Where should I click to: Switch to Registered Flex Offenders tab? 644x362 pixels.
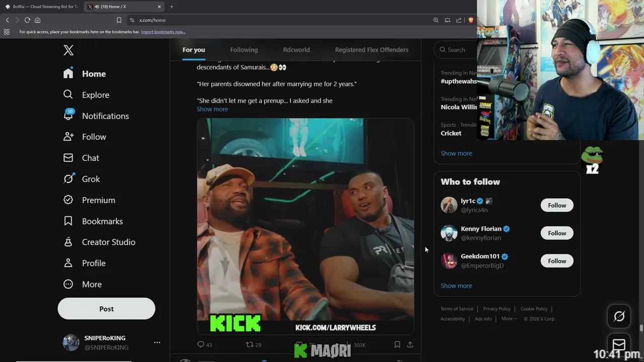coord(372,50)
